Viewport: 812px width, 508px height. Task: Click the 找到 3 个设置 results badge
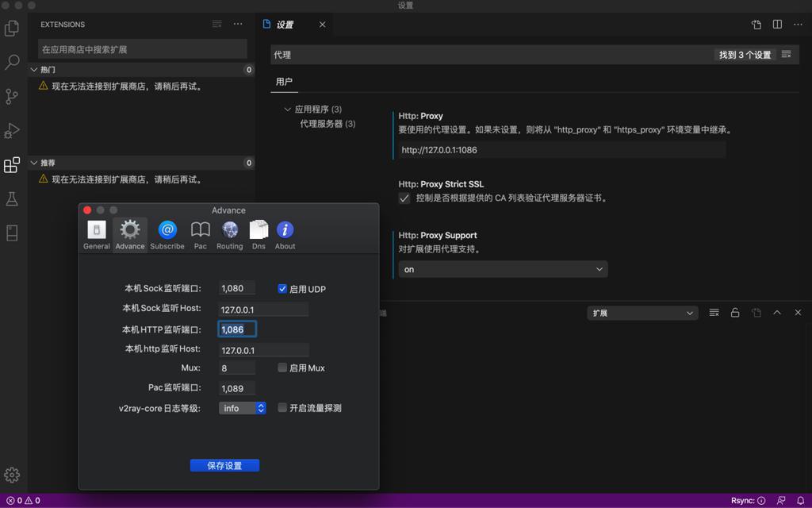[x=745, y=55]
